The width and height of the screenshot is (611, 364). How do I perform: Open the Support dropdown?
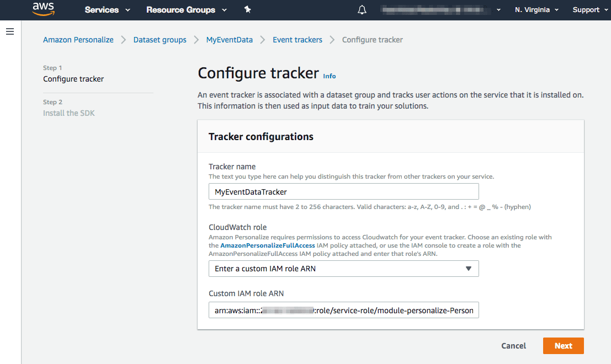click(586, 9)
